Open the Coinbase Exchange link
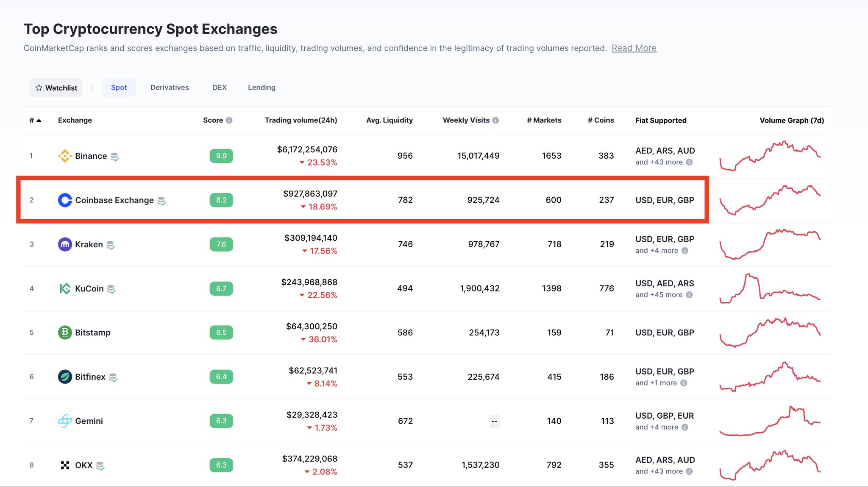 tap(114, 200)
